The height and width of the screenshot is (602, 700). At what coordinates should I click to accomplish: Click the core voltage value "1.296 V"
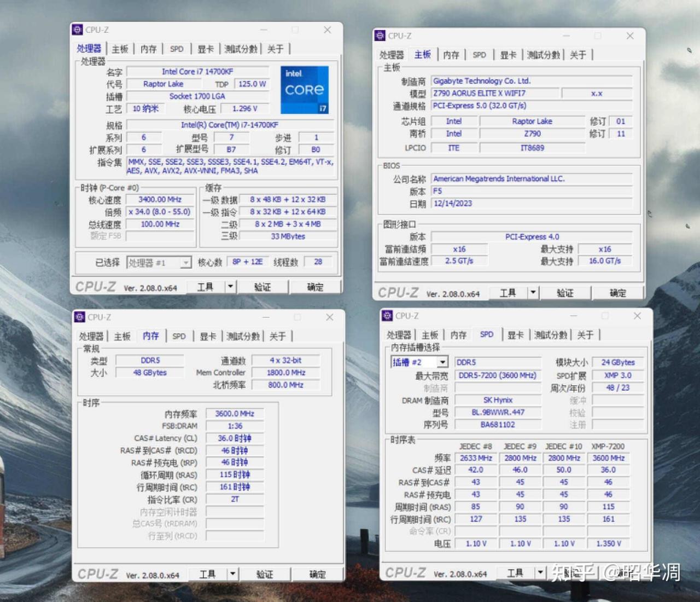point(244,108)
